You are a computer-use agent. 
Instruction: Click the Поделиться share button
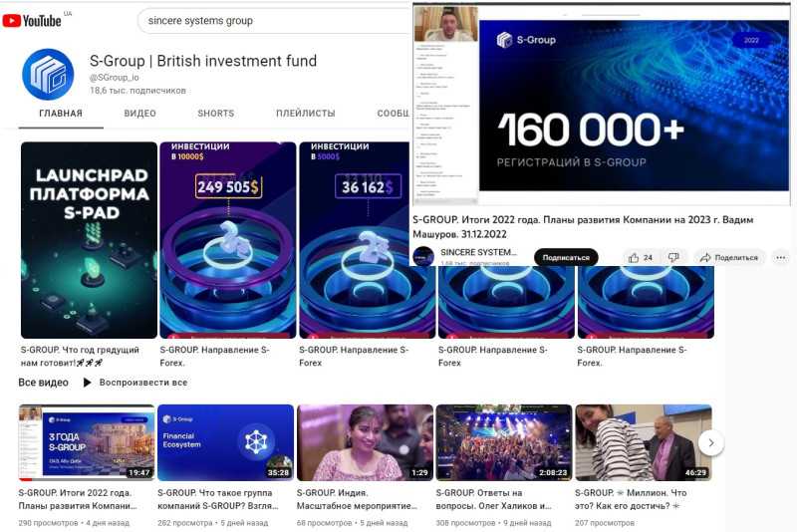point(729,258)
